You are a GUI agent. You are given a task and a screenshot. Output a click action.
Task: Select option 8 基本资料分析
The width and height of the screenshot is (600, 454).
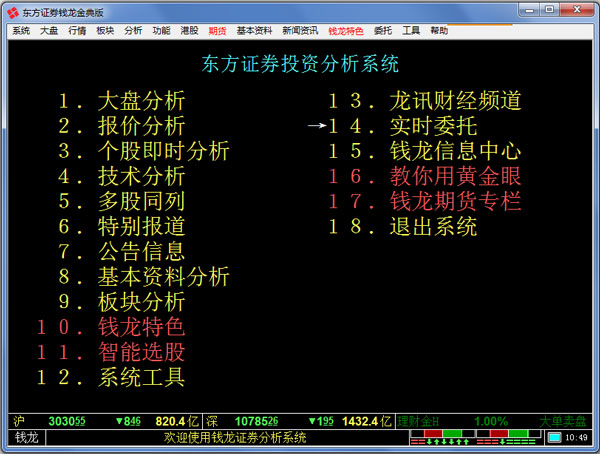coord(144,276)
